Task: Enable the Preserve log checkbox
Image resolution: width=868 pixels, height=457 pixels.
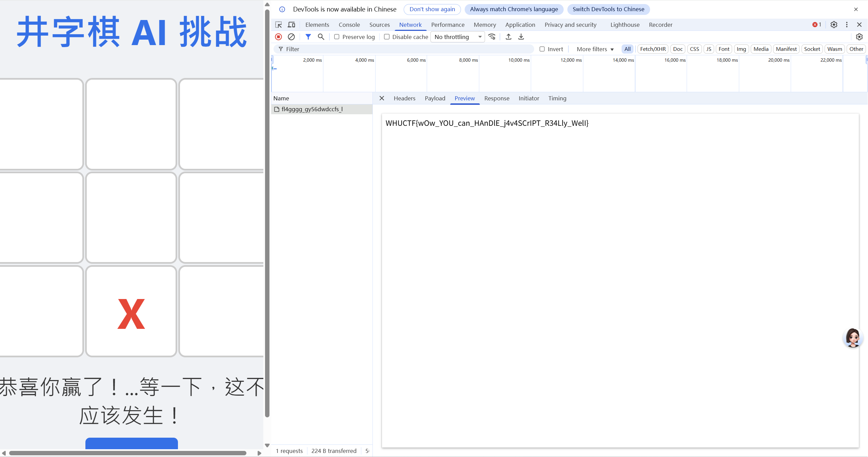Action: point(337,37)
